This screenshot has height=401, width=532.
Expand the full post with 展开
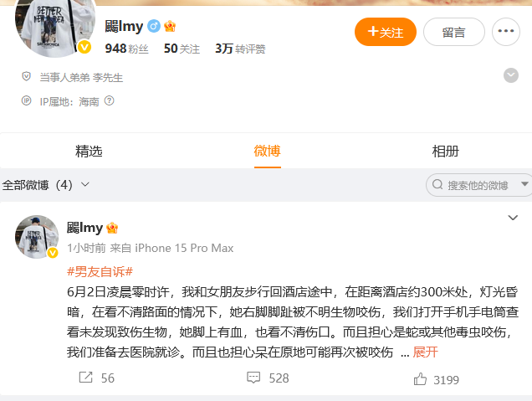(x=425, y=352)
